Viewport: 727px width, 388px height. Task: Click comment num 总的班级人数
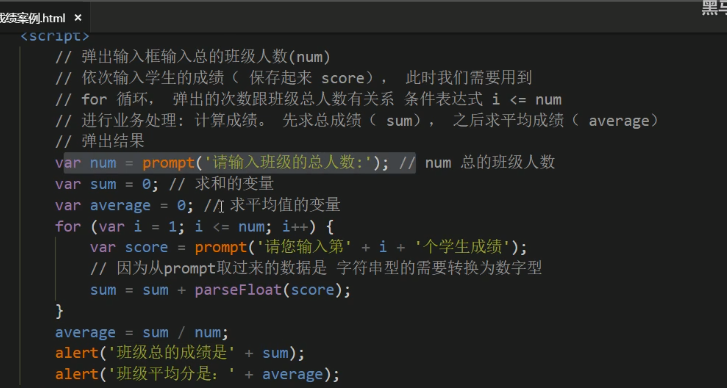[x=476, y=163]
